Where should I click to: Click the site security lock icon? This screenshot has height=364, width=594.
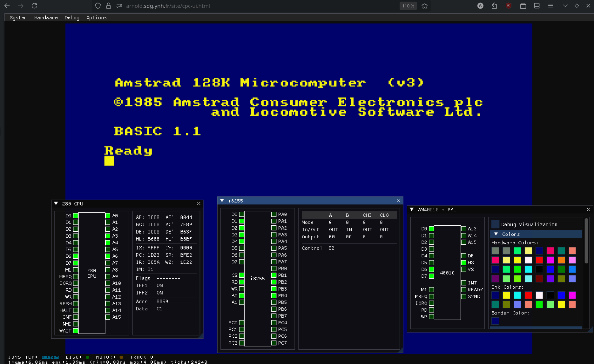point(109,6)
